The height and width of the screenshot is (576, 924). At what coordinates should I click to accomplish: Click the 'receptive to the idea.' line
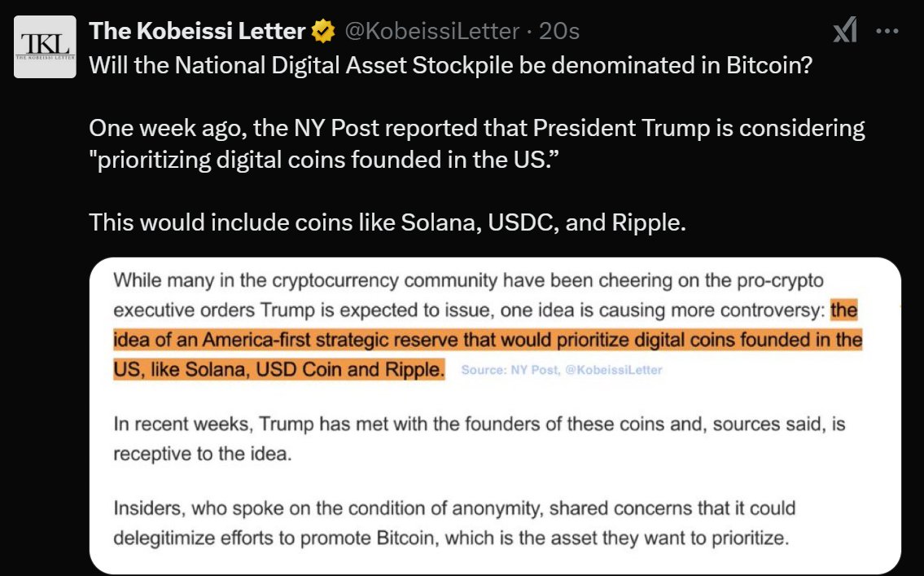203,454
